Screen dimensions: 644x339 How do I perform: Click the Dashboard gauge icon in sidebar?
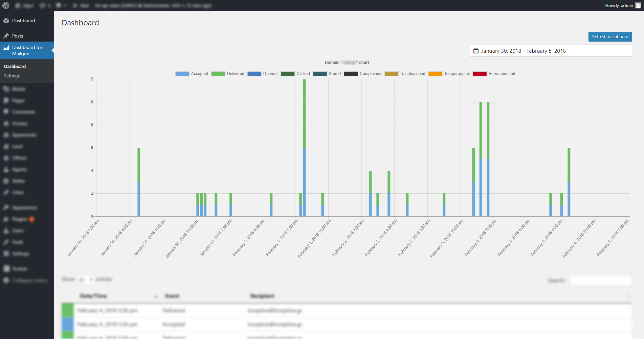click(x=6, y=21)
